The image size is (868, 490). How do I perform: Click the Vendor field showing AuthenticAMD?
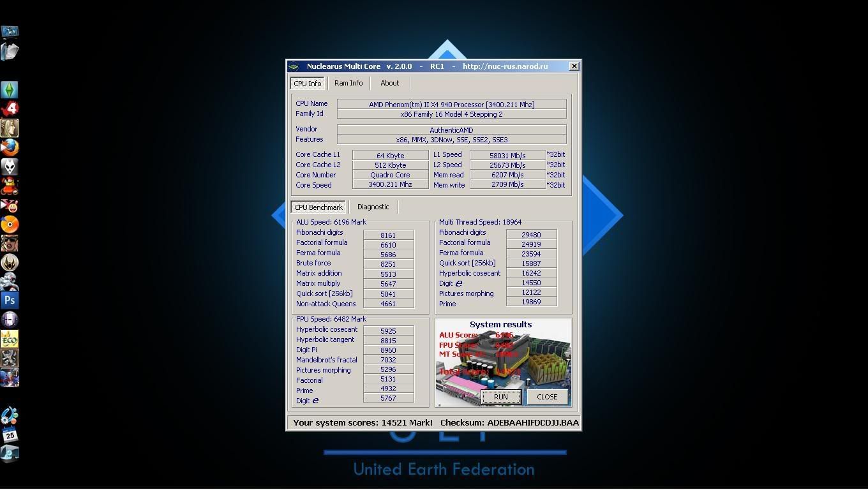(452, 130)
